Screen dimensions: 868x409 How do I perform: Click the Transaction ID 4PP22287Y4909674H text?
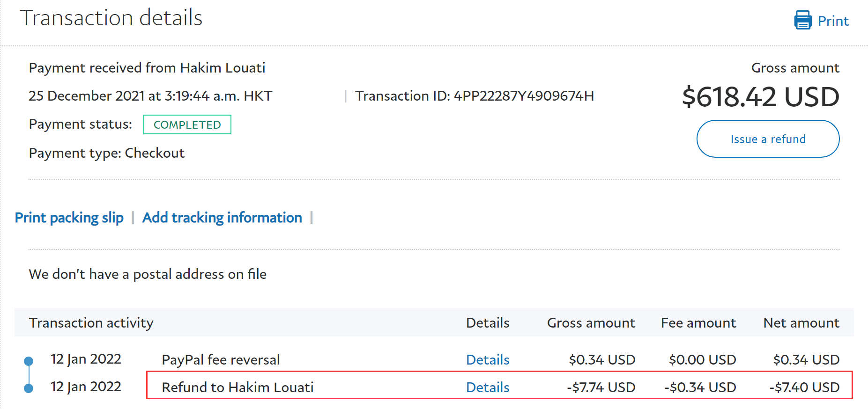tap(474, 96)
